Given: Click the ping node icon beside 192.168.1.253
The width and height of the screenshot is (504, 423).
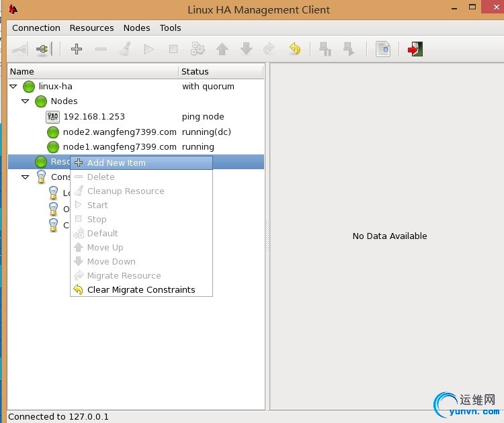Looking at the screenshot, I should (52, 117).
